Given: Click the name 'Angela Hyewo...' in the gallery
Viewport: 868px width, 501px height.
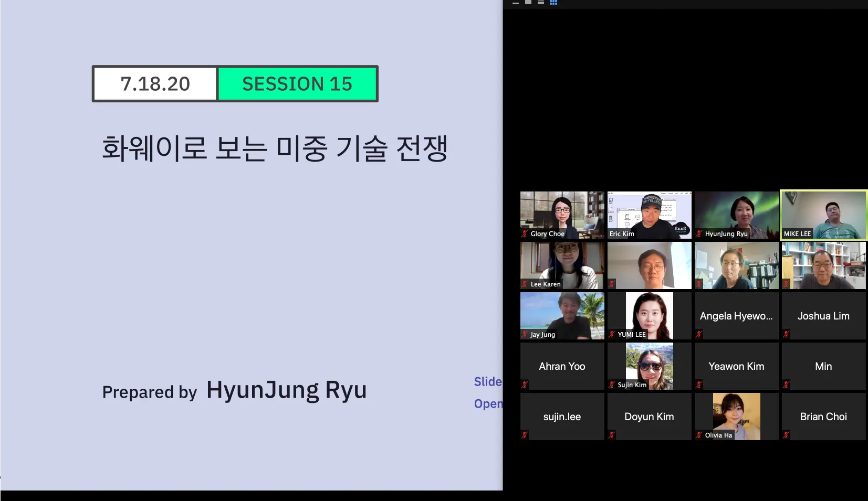Looking at the screenshot, I should [x=736, y=316].
